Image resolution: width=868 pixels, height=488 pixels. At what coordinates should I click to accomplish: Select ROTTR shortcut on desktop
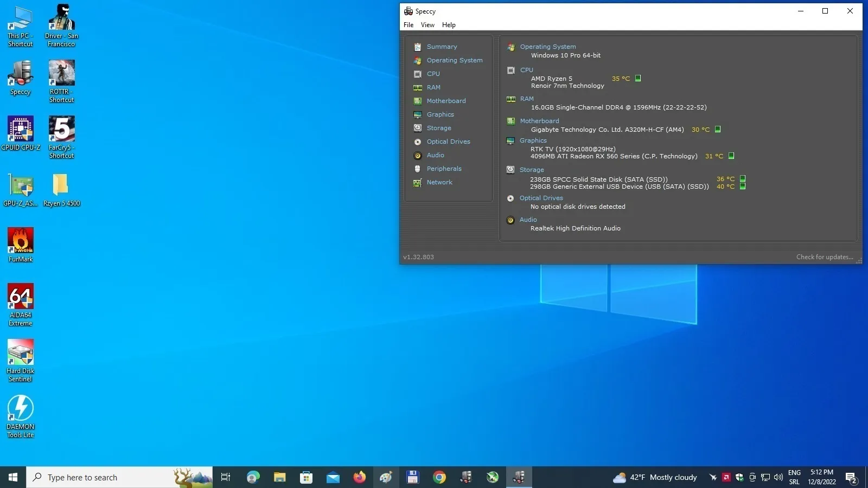(61, 81)
